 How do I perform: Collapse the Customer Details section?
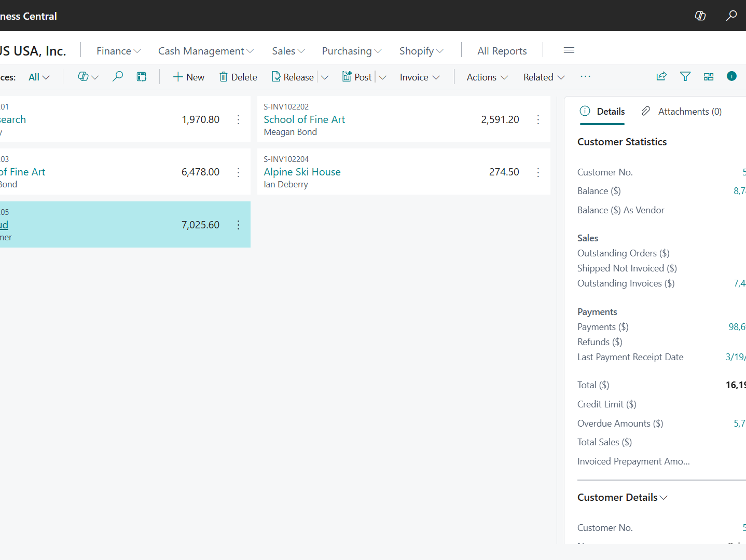(664, 497)
